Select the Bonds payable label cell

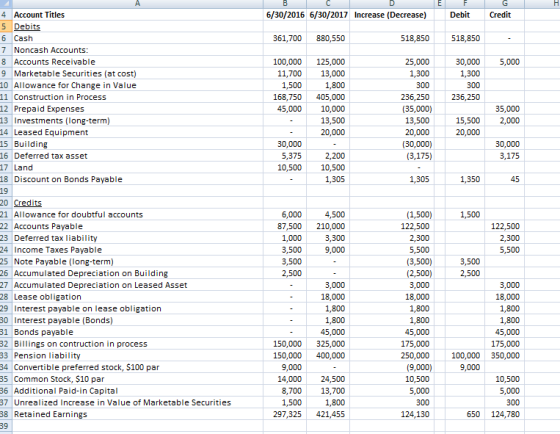(138, 332)
